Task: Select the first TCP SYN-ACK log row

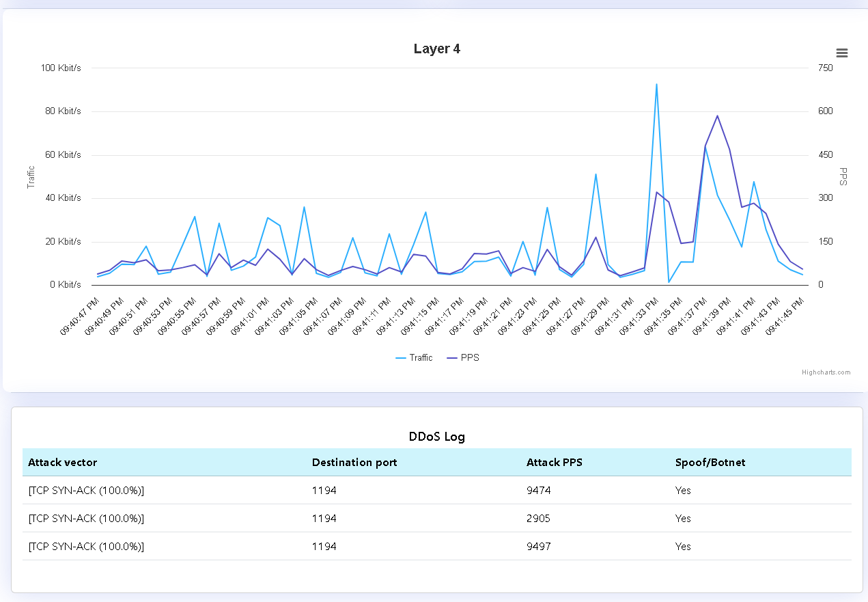Action: [86, 491]
